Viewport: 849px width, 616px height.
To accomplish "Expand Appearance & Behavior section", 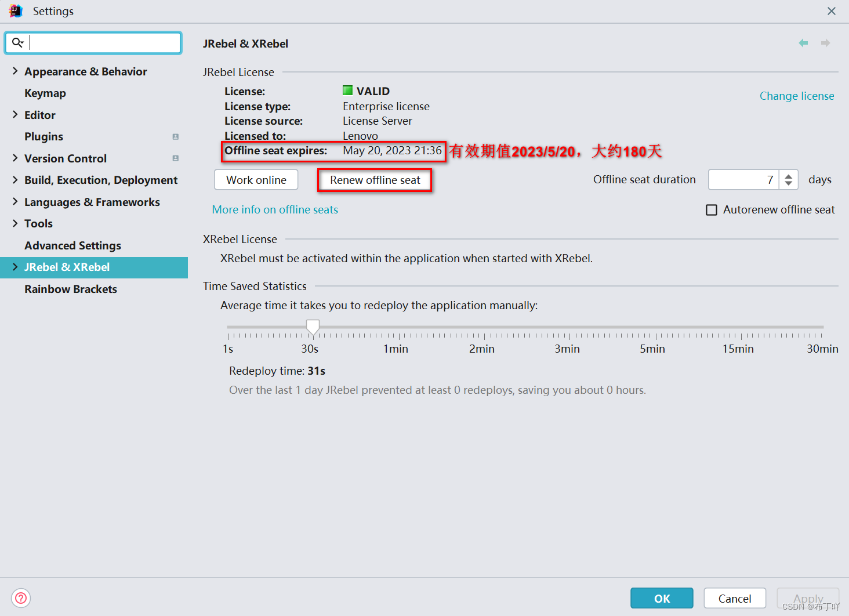I will (15, 71).
